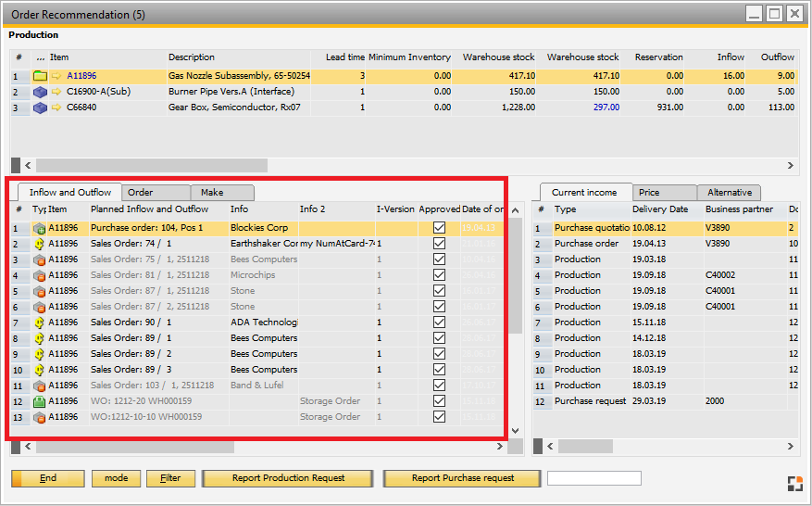Open the Alternative tab

(729, 193)
